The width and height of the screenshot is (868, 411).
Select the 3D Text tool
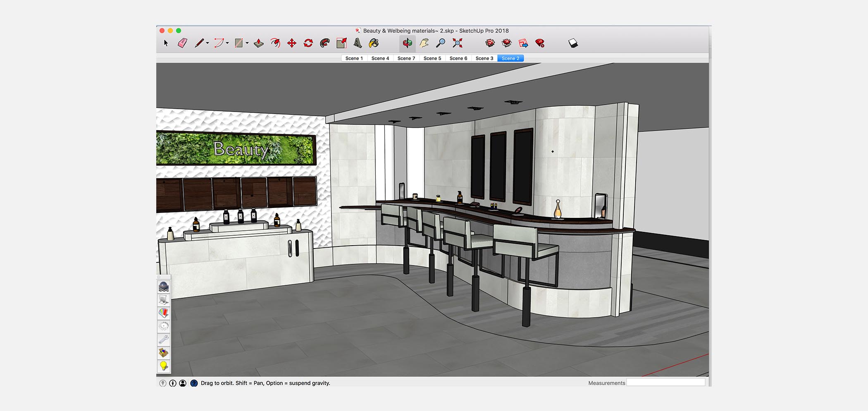coord(358,43)
